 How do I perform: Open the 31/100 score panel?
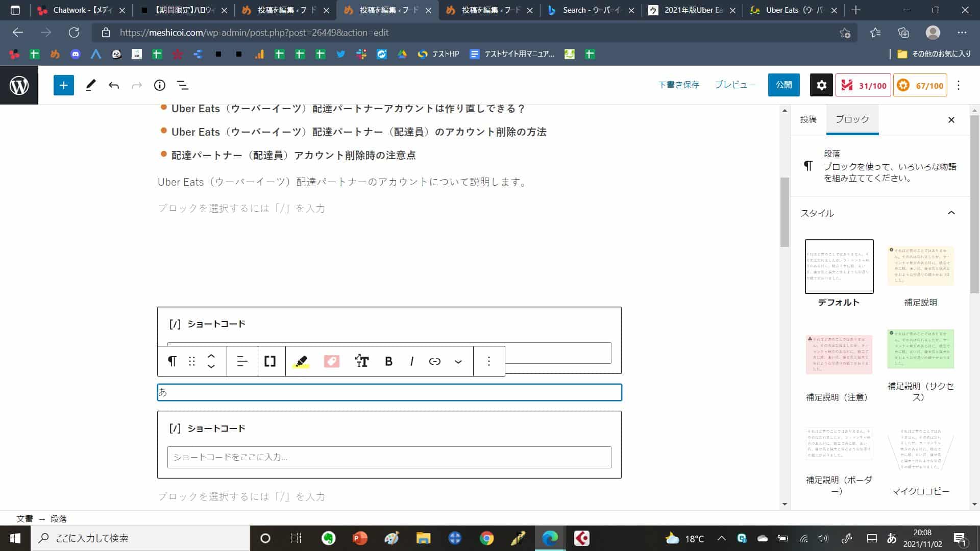click(864, 85)
